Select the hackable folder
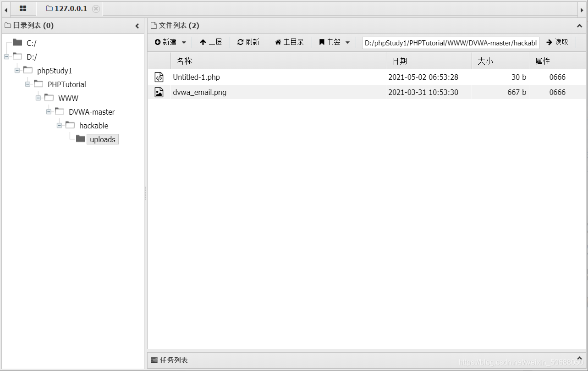The image size is (588, 371). [94, 126]
